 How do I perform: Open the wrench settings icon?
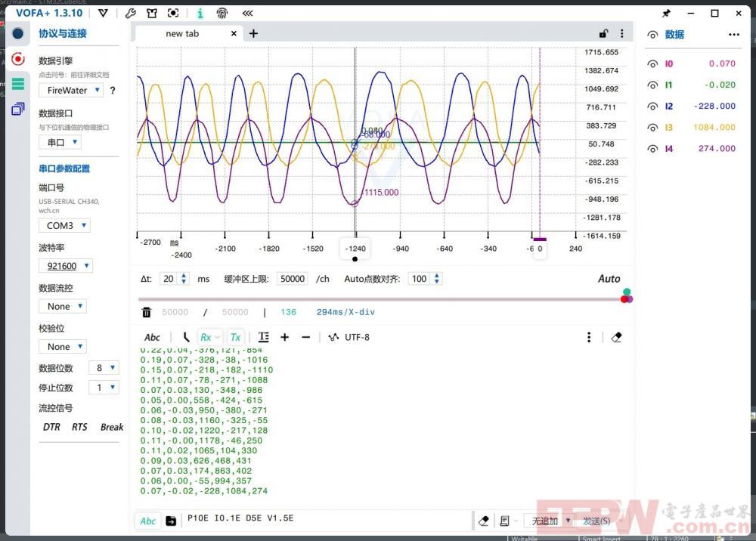[x=130, y=13]
